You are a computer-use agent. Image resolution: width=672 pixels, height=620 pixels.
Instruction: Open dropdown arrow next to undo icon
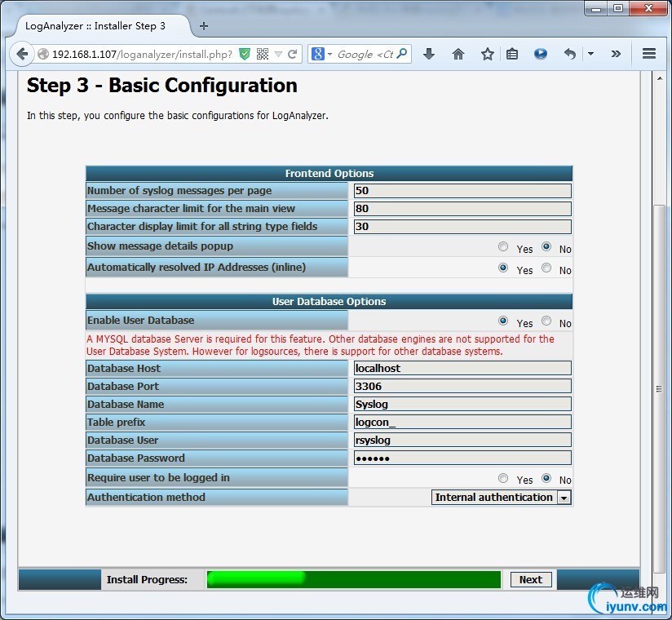(591, 54)
